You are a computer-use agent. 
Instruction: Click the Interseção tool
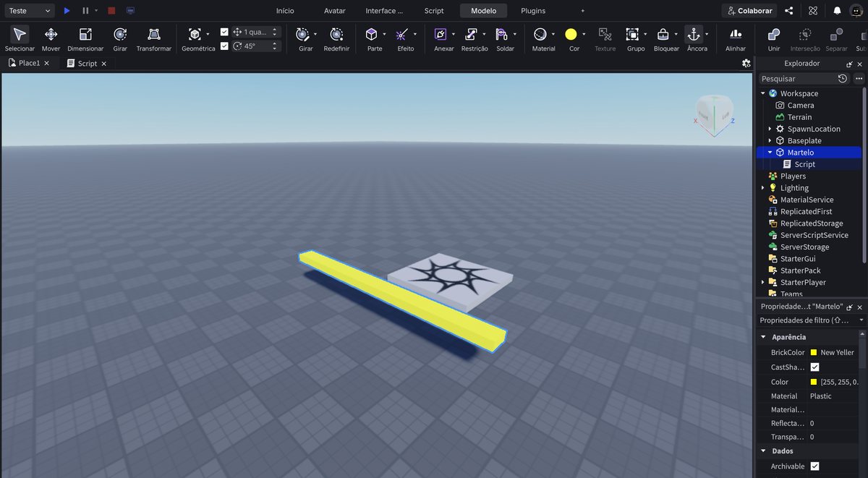(805, 39)
